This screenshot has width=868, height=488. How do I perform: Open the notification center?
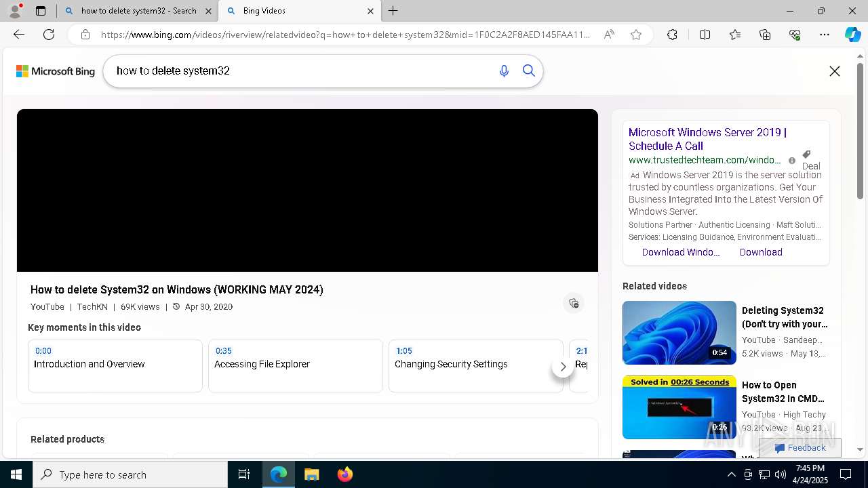point(846,474)
